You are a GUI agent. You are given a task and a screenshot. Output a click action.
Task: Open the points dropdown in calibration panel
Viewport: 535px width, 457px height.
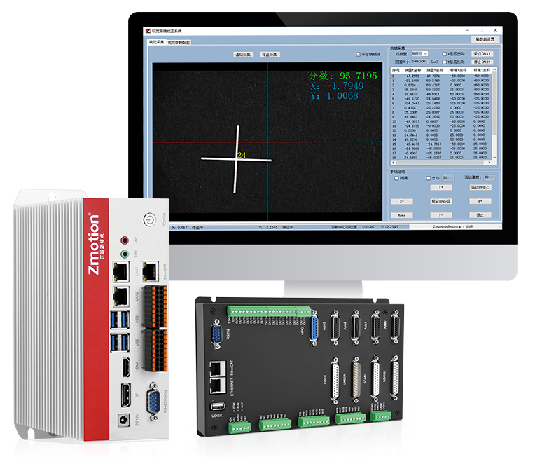coord(419,54)
